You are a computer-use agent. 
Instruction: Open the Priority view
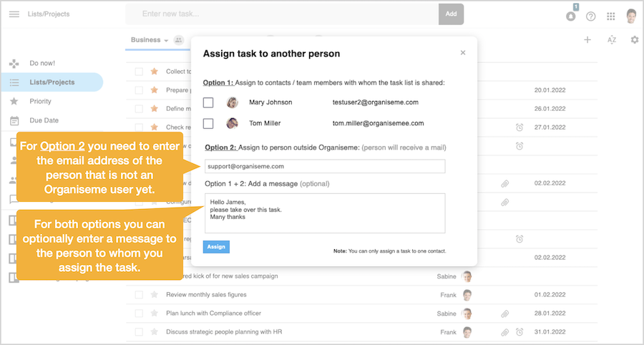(40, 101)
